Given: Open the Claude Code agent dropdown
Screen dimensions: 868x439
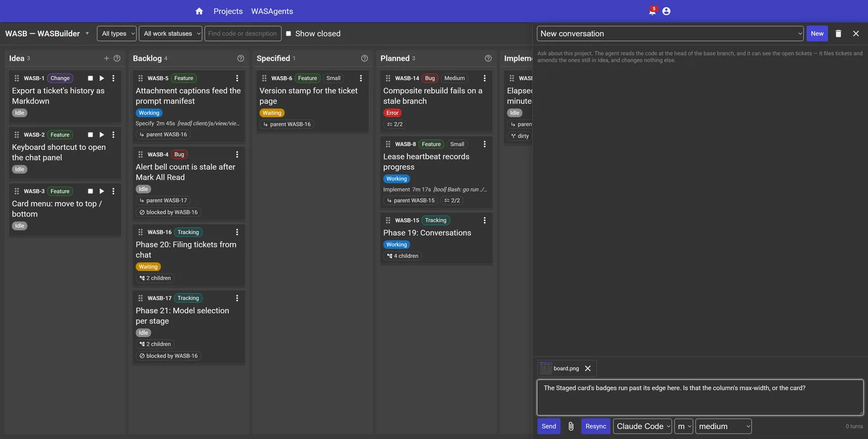Looking at the screenshot, I should coord(643,427).
